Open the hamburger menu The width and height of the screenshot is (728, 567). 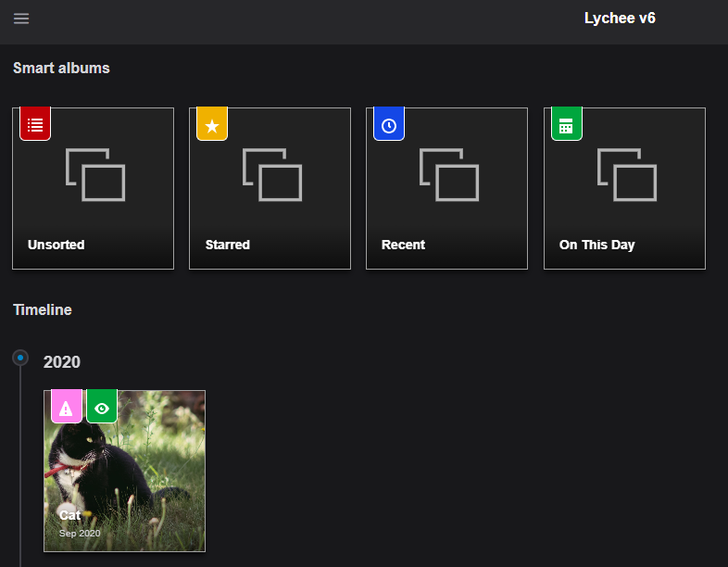[21, 19]
